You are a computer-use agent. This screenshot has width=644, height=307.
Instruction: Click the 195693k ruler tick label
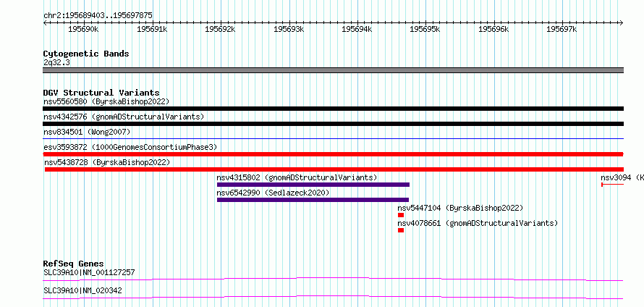click(x=289, y=29)
